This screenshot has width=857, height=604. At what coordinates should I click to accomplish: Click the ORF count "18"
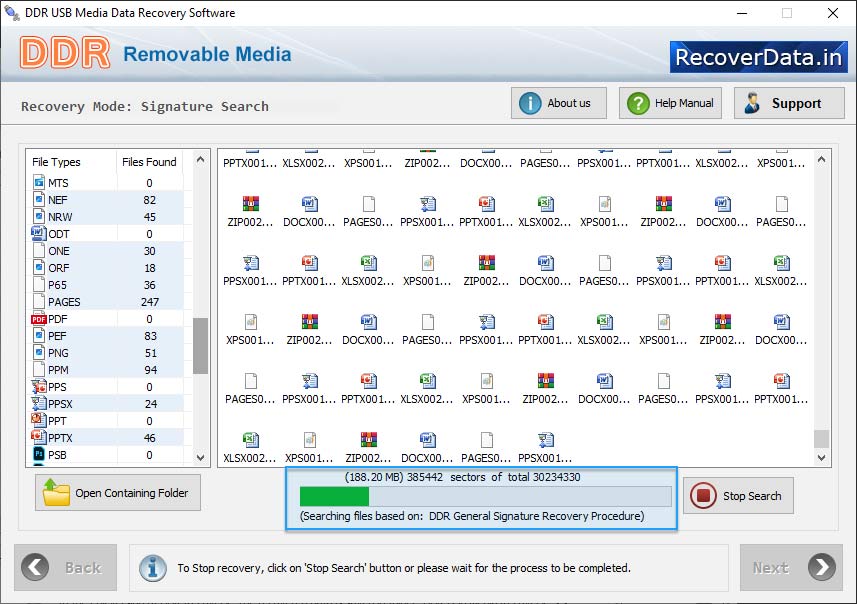tap(150, 268)
